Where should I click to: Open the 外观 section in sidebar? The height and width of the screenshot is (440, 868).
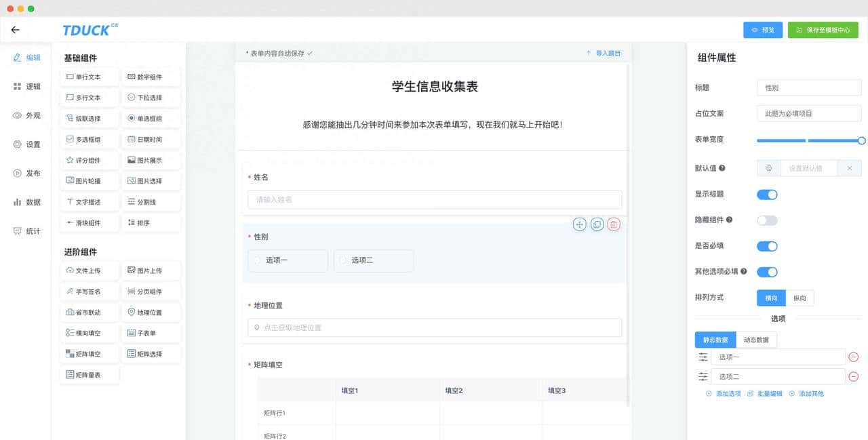point(25,115)
